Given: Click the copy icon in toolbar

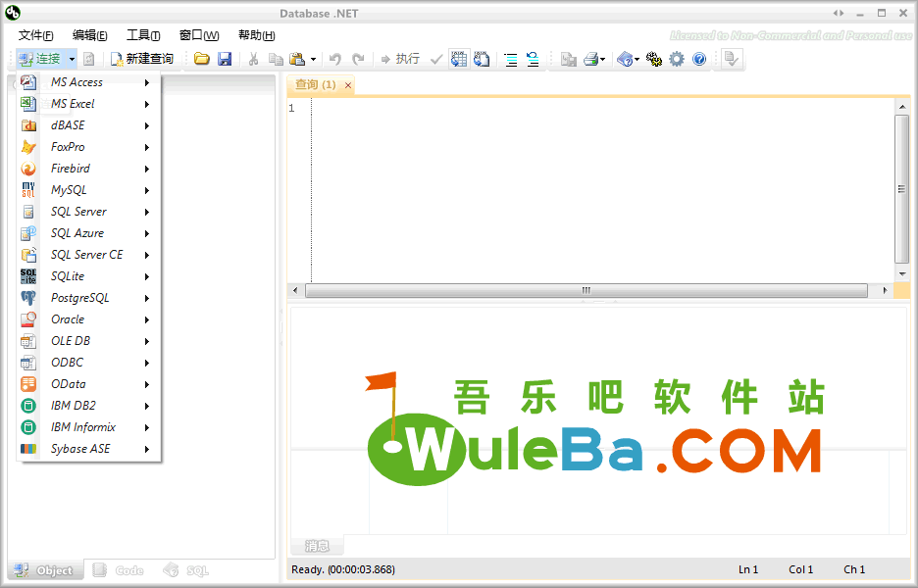Looking at the screenshot, I should 276,59.
